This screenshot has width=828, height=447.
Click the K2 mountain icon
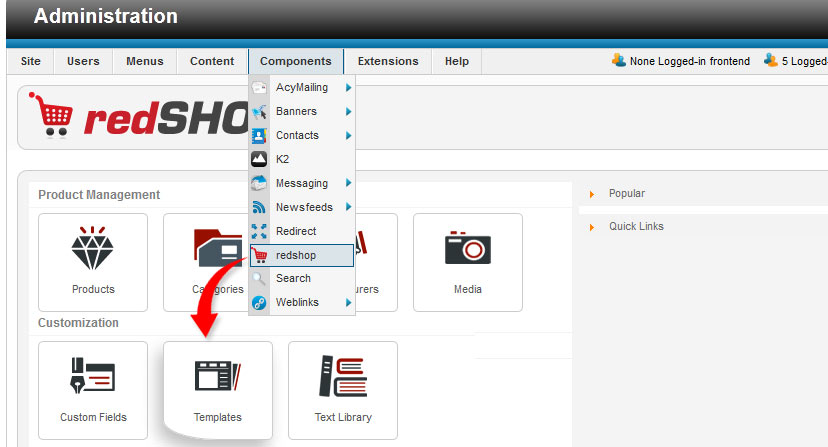pos(259,159)
